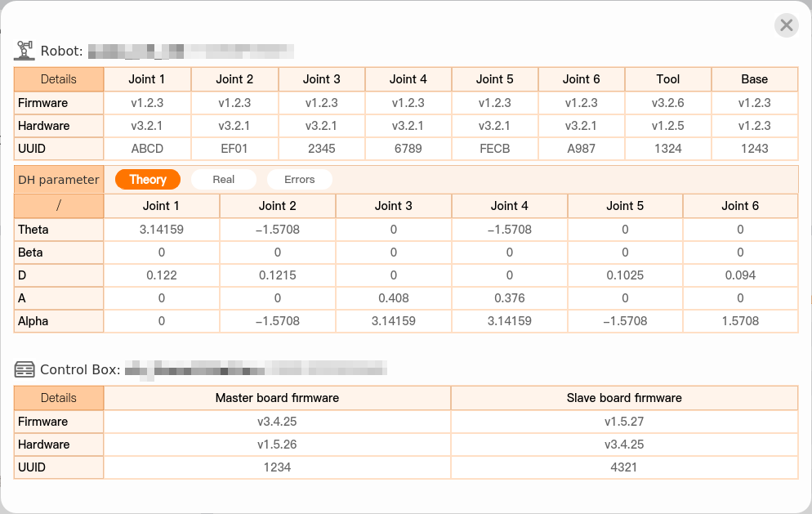Click the master board UUID 1234
This screenshot has height=514, width=812.
pyautogui.click(x=277, y=467)
